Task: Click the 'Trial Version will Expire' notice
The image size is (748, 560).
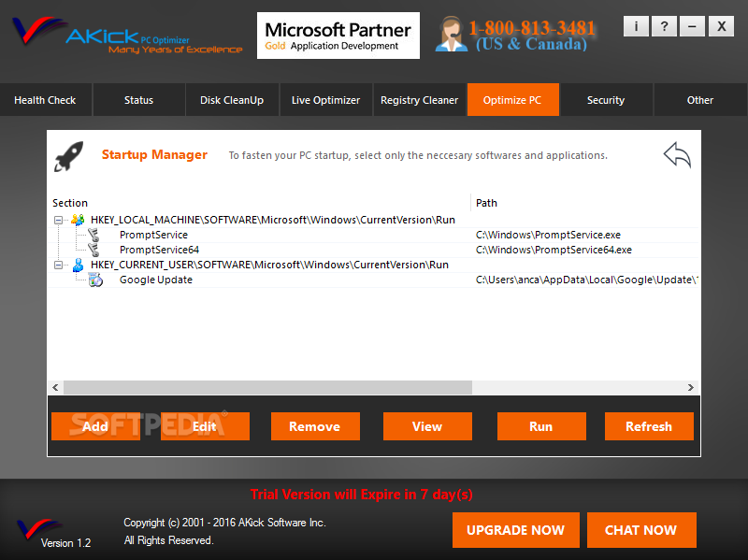Action: tap(362, 495)
